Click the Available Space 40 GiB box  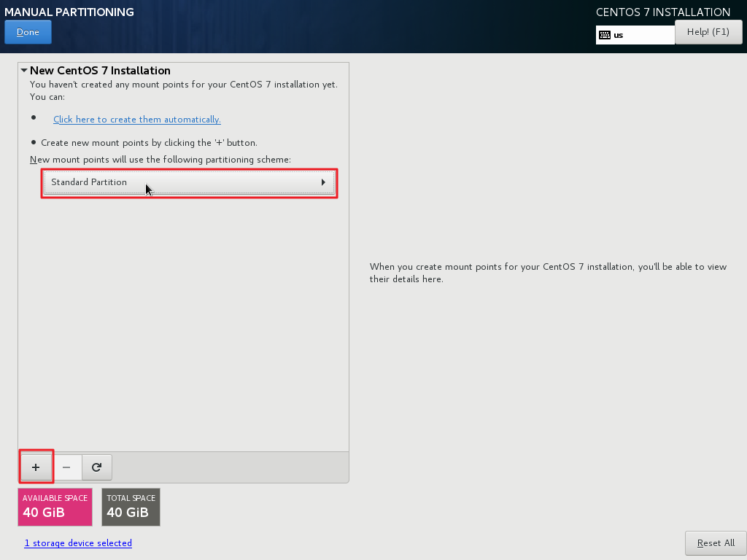(x=55, y=507)
